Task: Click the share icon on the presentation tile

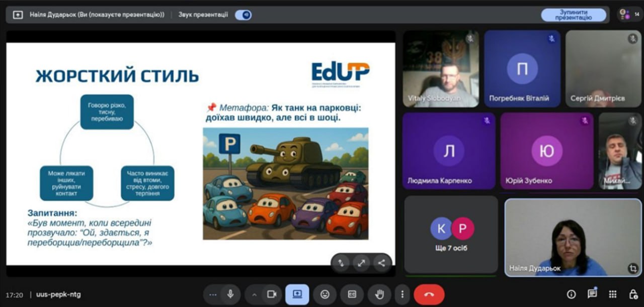Action: coord(381,262)
